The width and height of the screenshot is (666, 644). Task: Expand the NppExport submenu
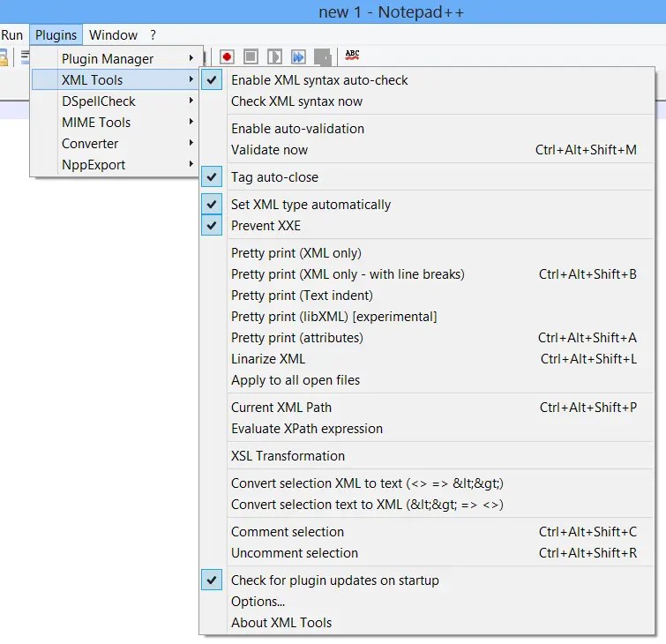click(115, 165)
